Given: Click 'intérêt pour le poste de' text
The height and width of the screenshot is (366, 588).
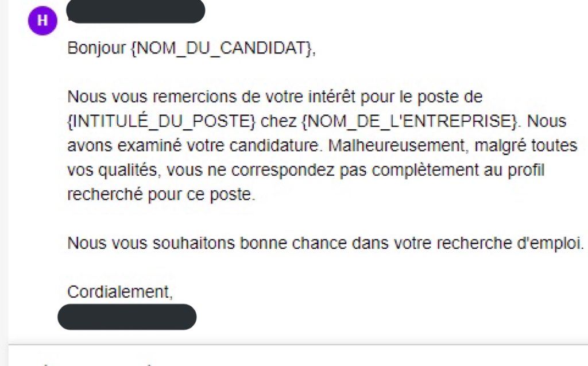Looking at the screenshot, I should coord(395,97).
